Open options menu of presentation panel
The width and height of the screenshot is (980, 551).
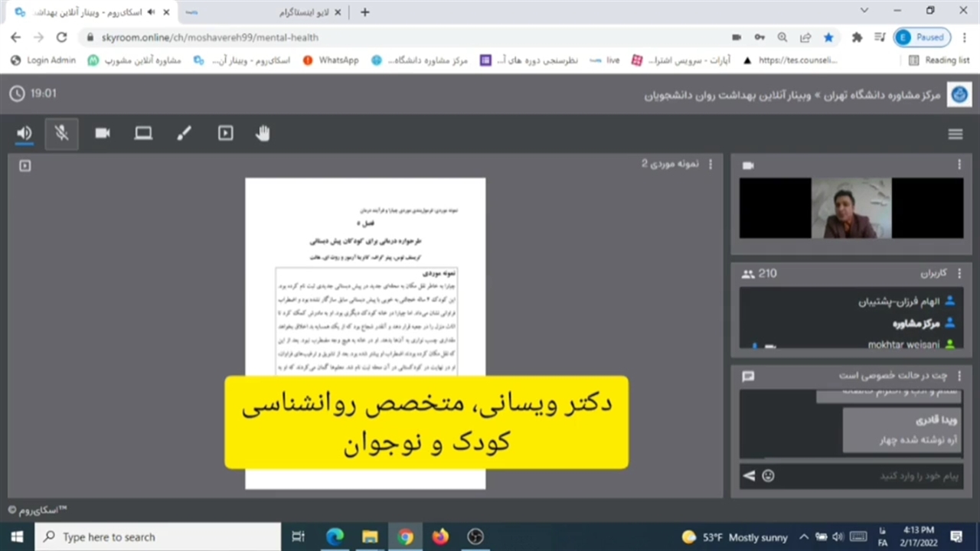pos(710,165)
